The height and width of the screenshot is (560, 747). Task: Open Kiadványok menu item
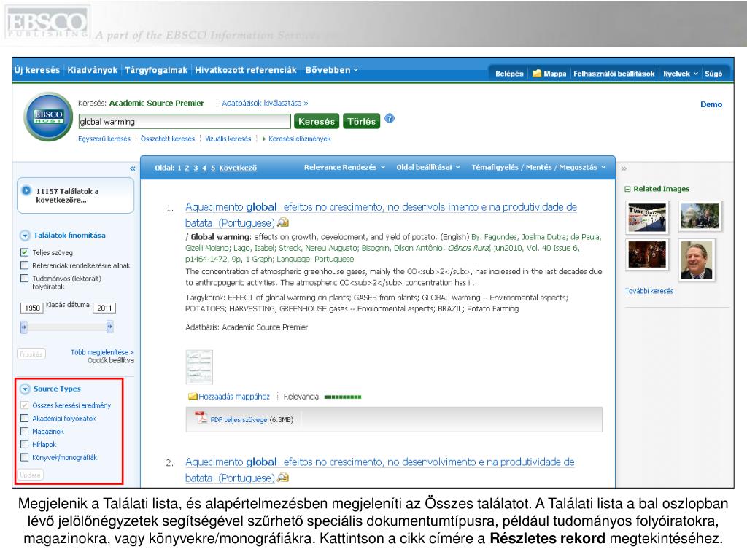coord(93,70)
